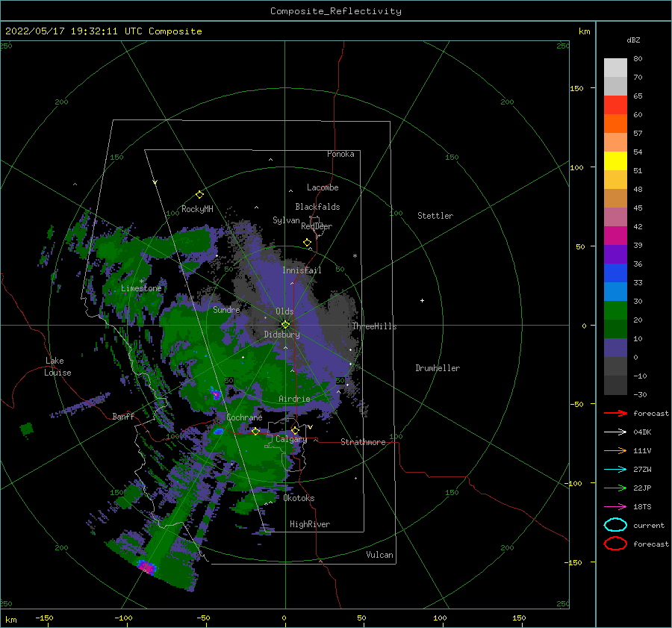Viewport: 672px width, 628px height.
Task: Click the Blackfalds city label
Action: [x=317, y=207]
